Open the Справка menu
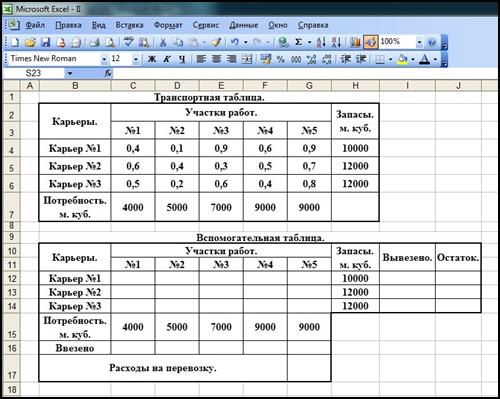 (x=313, y=25)
